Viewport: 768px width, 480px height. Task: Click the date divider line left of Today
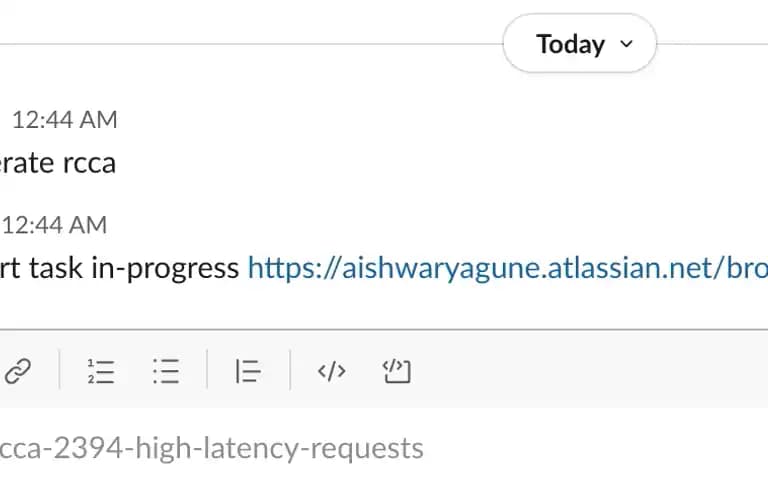pos(251,44)
